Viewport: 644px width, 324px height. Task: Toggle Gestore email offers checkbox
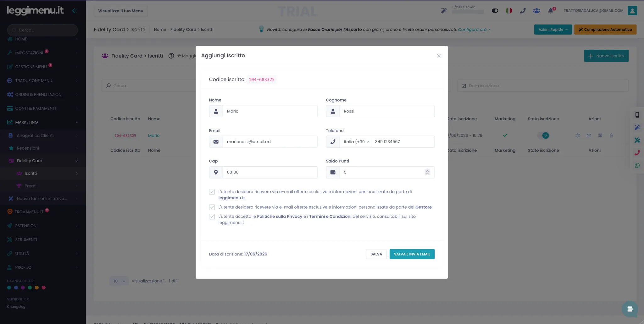[212, 207]
